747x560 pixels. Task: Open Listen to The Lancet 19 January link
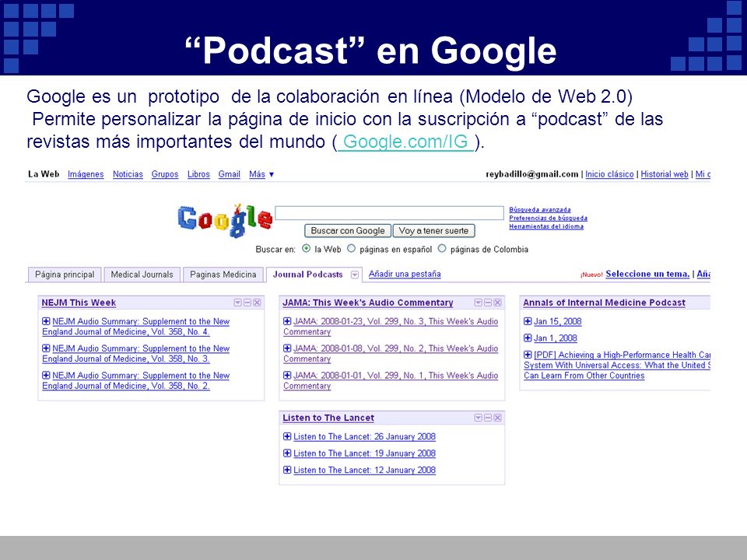(x=364, y=453)
